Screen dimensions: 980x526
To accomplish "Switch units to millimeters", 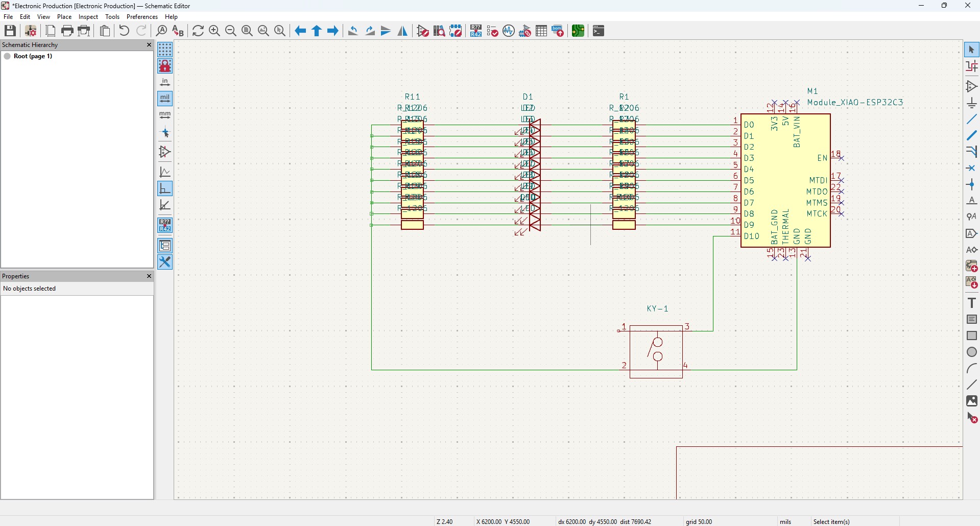I will coord(165,115).
